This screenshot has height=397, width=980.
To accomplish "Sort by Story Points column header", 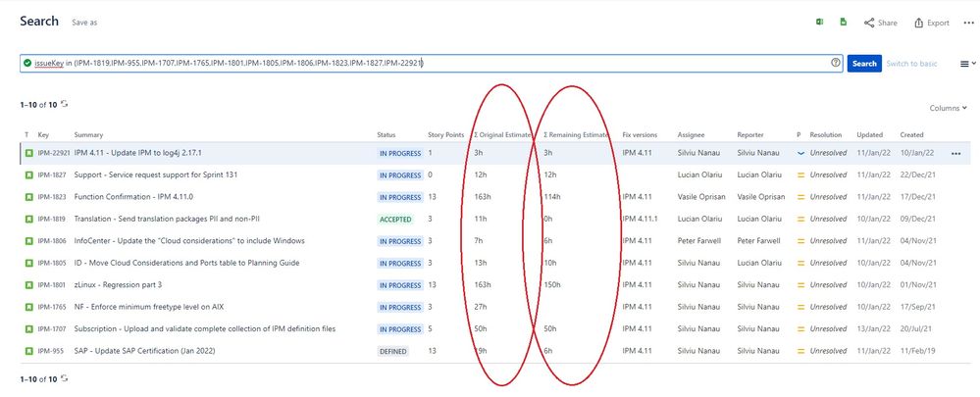I will 445,135.
